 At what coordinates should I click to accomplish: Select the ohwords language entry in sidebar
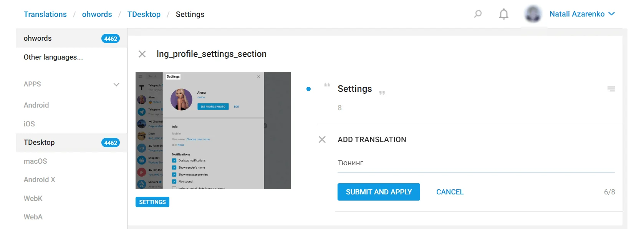(38, 38)
